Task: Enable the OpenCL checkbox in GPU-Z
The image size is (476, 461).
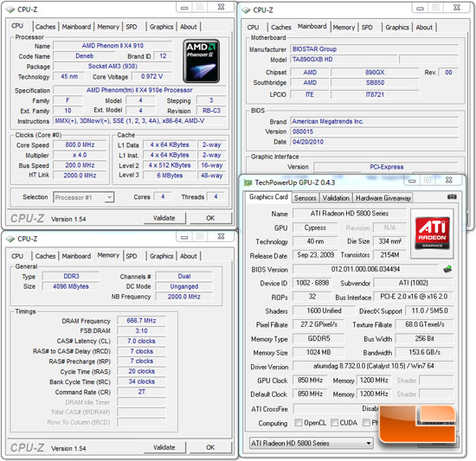Action: click(x=299, y=422)
